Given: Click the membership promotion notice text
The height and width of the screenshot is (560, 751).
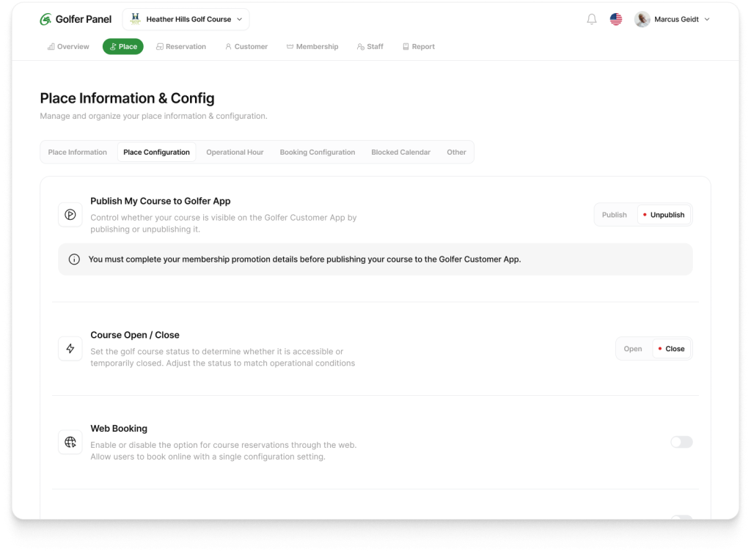Looking at the screenshot, I should [x=304, y=259].
